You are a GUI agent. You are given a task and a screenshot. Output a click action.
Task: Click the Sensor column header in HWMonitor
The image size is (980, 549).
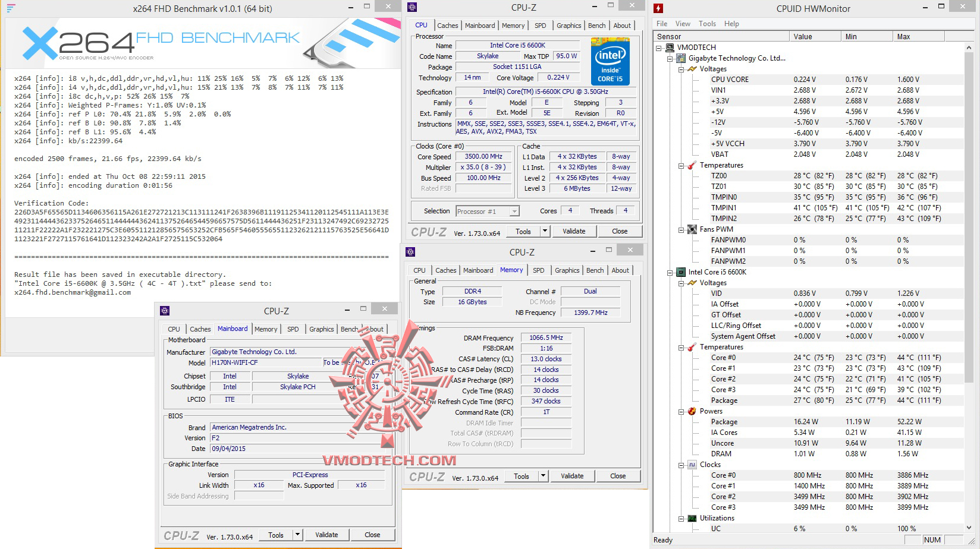point(722,36)
